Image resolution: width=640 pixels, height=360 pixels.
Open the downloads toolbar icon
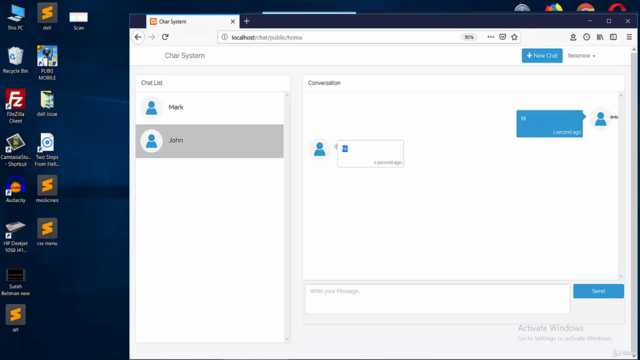point(573,37)
